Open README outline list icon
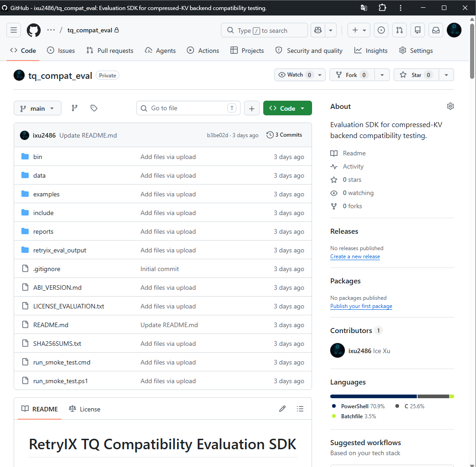Image resolution: width=476 pixels, height=467 pixels. 300,409
